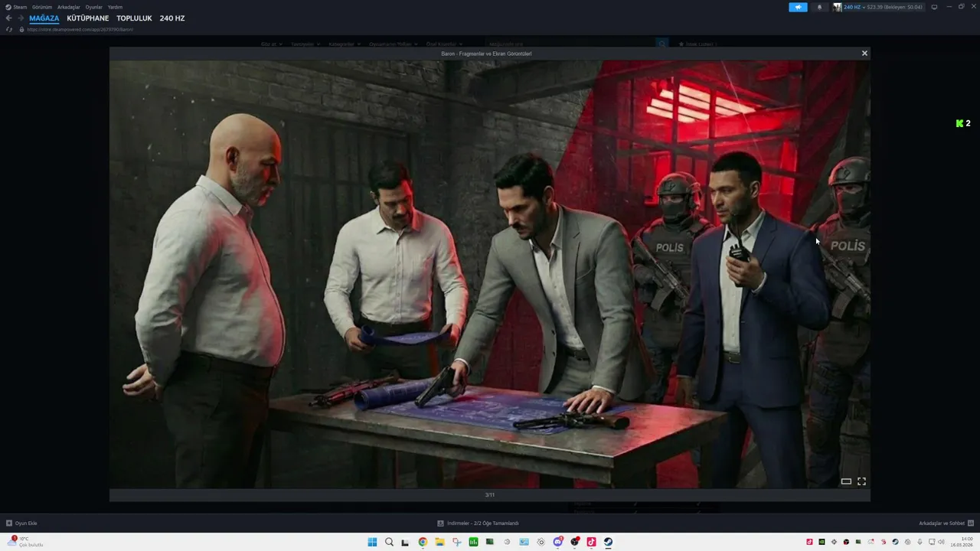The height and width of the screenshot is (551, 980).
Task: Toggle the theater view rectangle icon
Action: tap(846, 481)
